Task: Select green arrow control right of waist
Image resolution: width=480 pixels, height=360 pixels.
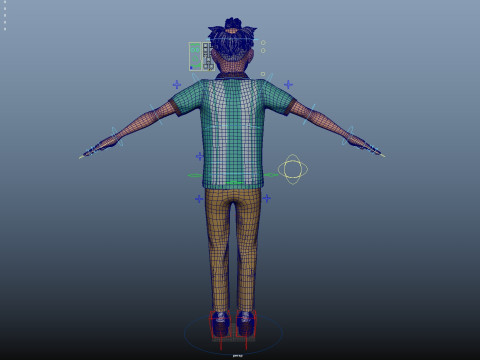Action: click(x=271, y=175)
